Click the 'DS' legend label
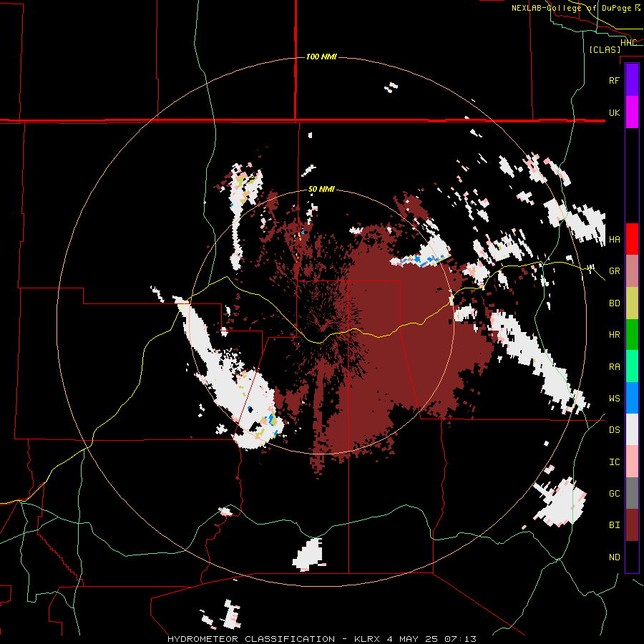 tap(614, 430)
